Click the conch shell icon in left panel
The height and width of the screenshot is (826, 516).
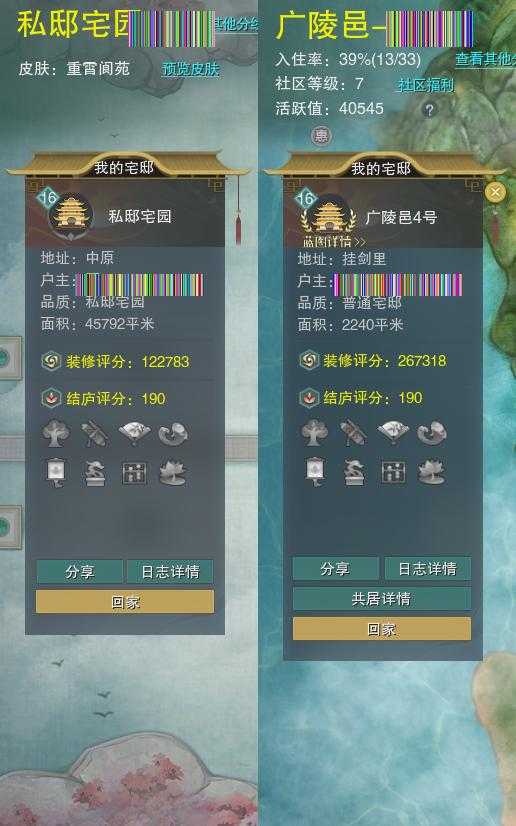(174, 434)
